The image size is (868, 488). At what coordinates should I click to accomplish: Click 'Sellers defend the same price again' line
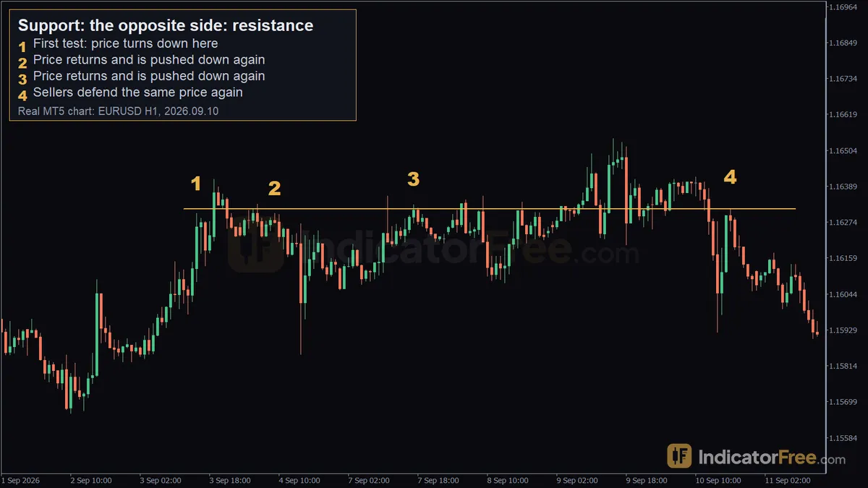(138, 93)
